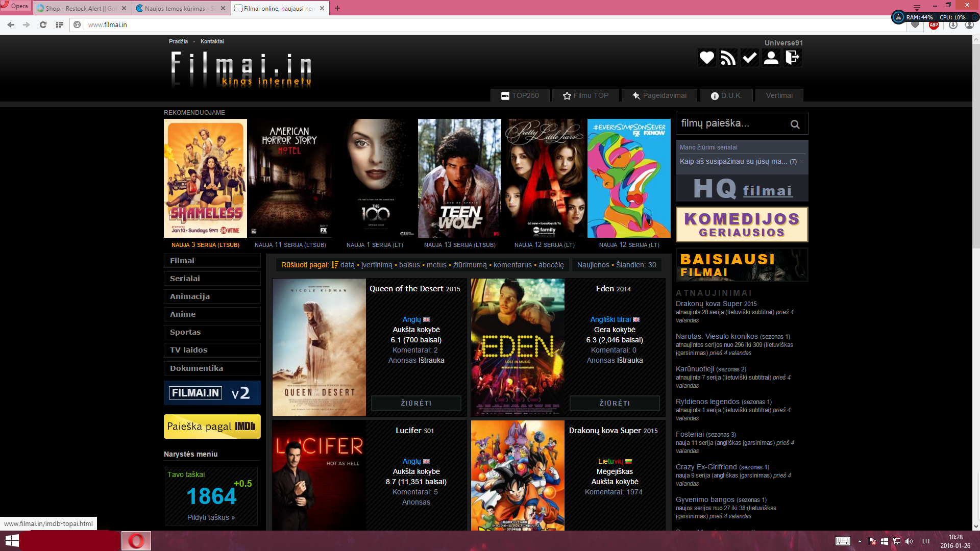Open the Lucifer S01 title link
980x551 pixels.
[x=414, y=431]
